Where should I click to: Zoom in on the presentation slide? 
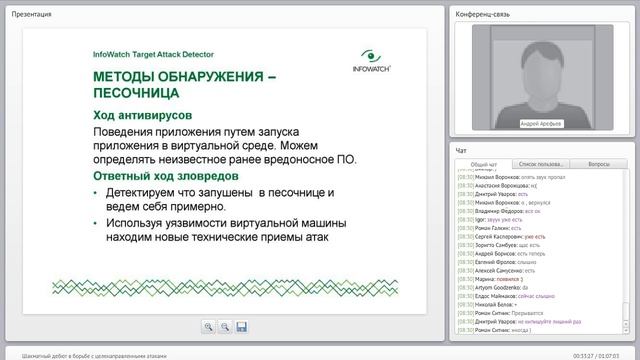point(209,327)
